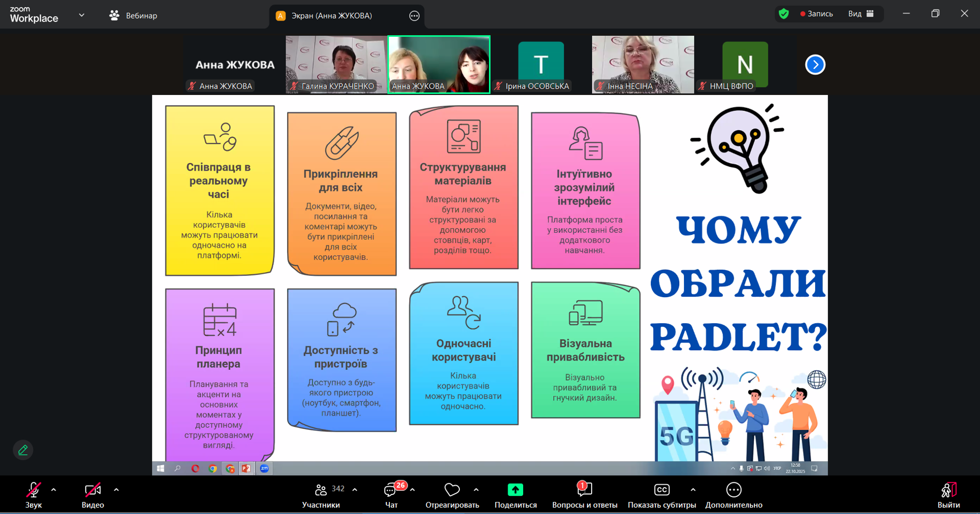Click the React heart icon
Screen dimensions: 980x514
tap(452, 490)
